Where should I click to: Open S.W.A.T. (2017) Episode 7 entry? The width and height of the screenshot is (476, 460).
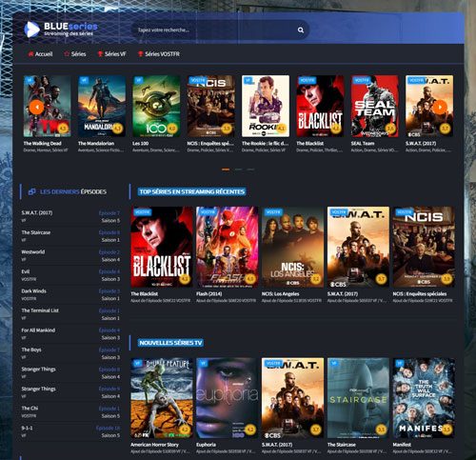(70, 216)
